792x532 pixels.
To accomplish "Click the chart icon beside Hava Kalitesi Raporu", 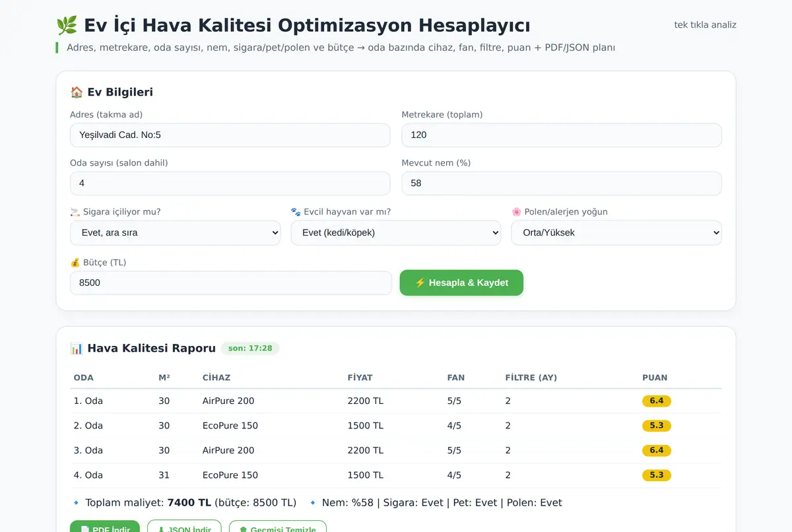I will pos(77,349).
